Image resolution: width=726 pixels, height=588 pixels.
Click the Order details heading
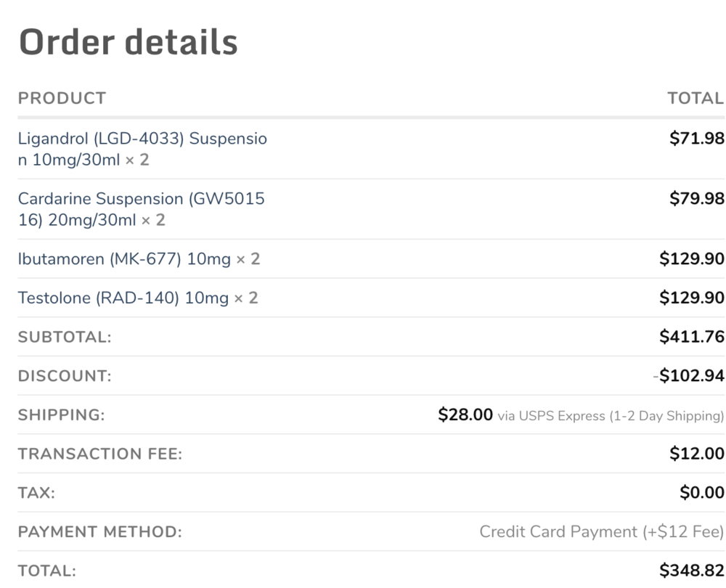pyautogui.click(x=129, y=42)
